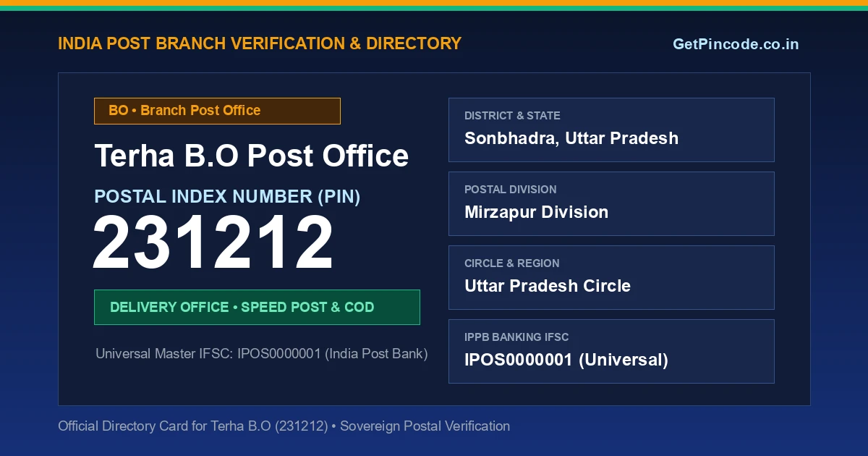Open the District & State info card

click(x=611, y=130)
